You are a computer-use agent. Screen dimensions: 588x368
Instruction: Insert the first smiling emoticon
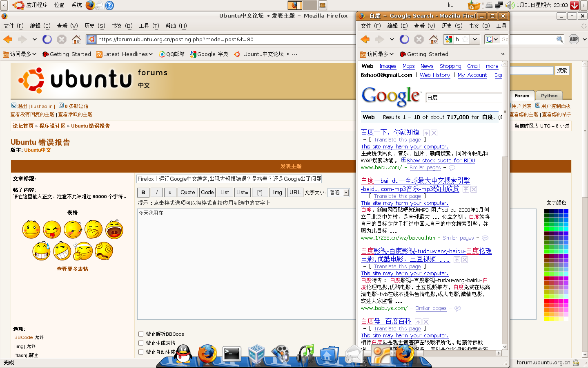(31, 230)
